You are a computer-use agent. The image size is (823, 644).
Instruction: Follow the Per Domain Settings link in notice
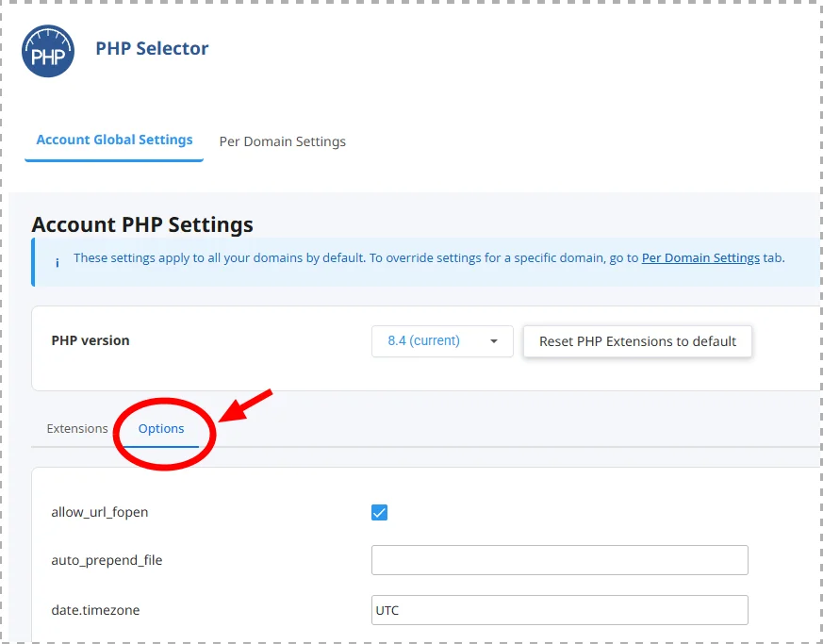pos(700,257)
